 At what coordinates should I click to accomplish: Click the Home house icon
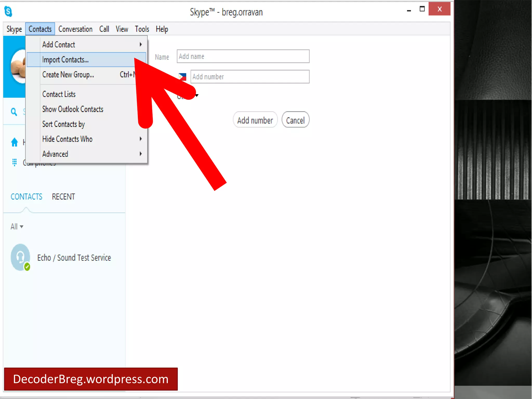coord(14,142)
